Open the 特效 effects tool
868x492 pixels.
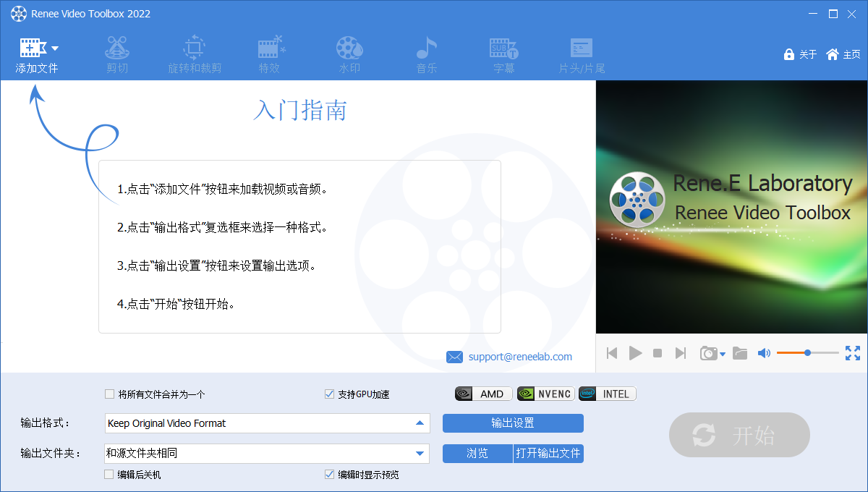click(x=271, y=54)
